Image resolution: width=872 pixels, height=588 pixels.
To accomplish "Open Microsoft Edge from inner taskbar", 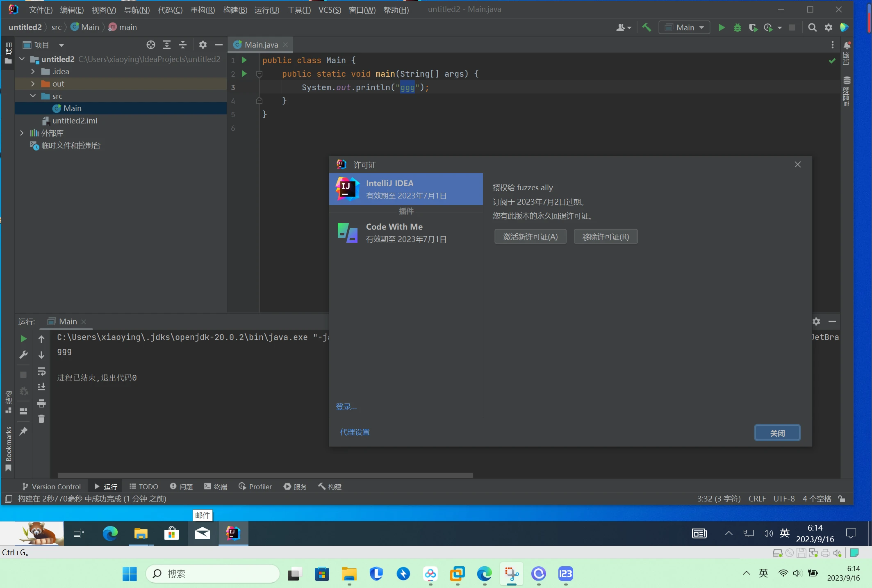I will pyautogui.click(x=110, y=533).
